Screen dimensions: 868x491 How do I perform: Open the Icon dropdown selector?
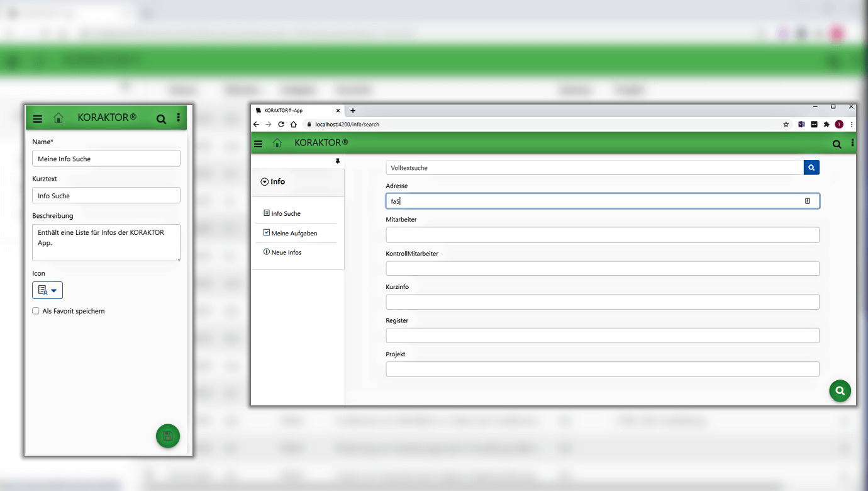click(47, 290)
